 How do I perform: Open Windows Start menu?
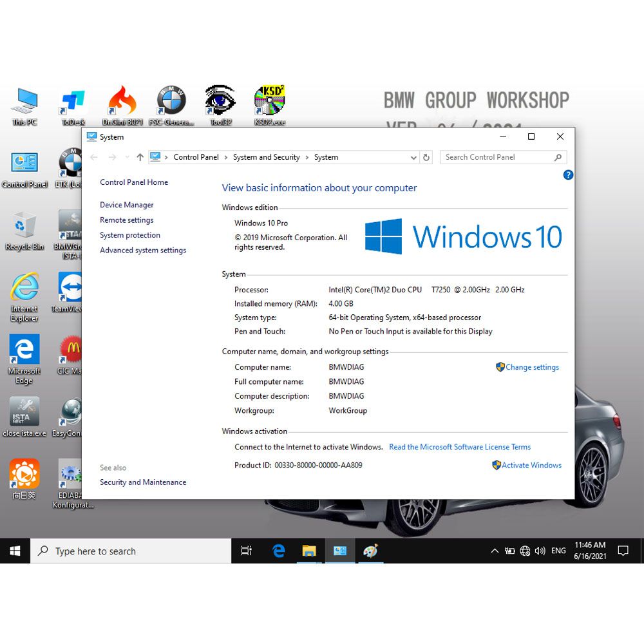point(15,551)
